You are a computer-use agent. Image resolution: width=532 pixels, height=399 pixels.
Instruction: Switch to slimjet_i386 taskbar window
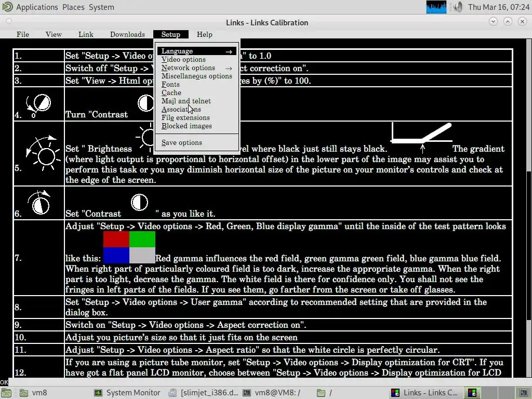point(204,393)
